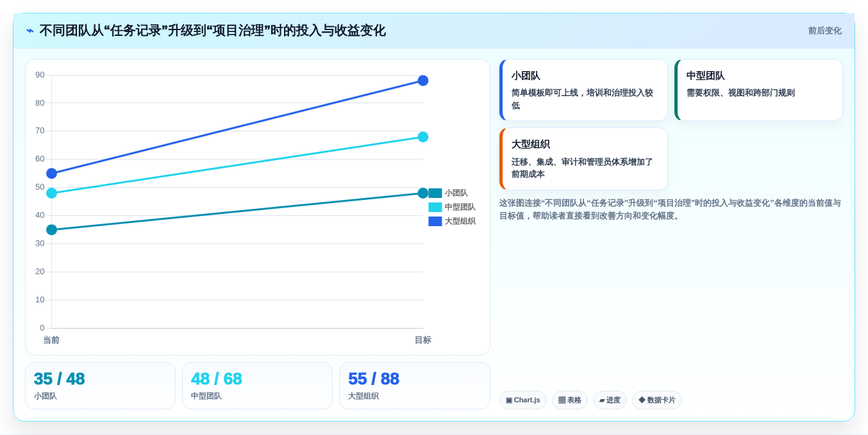Click the Chart.js tag chip

(523, 400)
